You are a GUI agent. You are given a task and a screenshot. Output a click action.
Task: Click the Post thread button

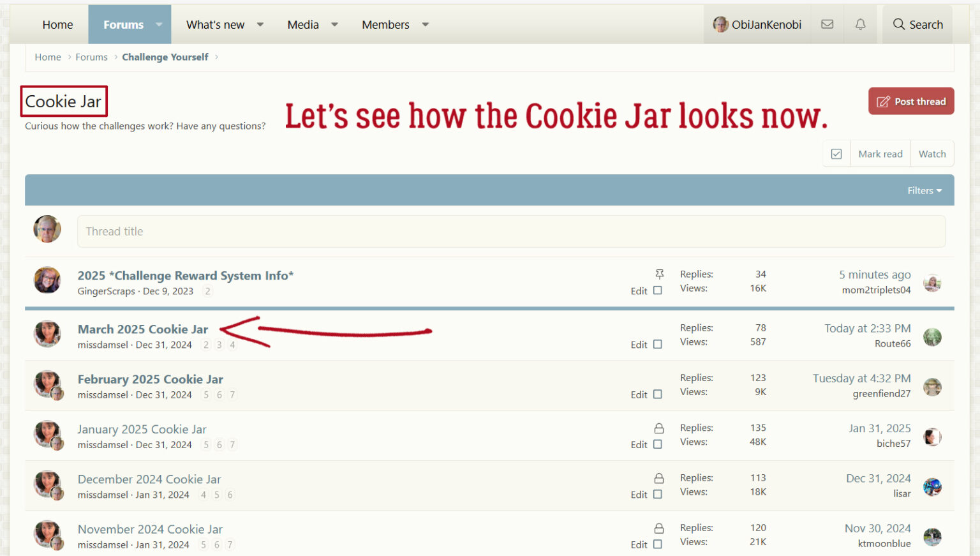(910, 101)
